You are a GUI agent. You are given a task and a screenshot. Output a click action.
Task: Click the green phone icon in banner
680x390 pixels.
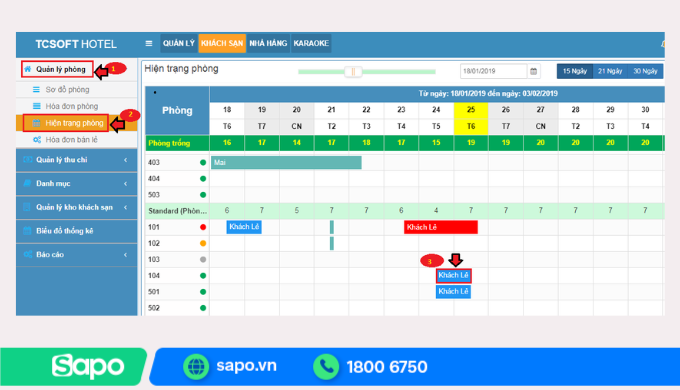(326, 367)
